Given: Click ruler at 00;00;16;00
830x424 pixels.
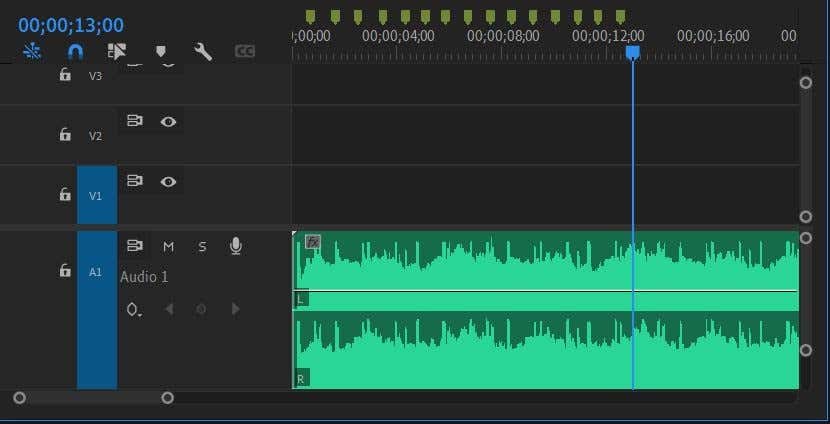Looking at the screenshot, I should click(x=713, y=36).
